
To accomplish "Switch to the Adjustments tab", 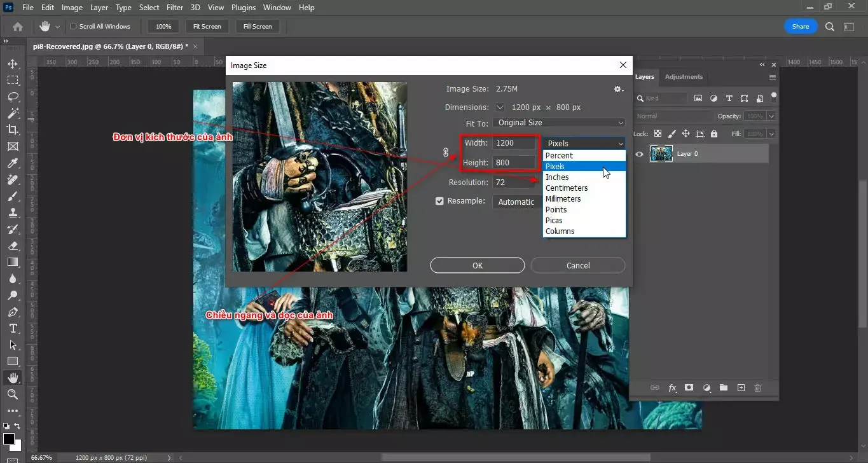I will click(684, 76).
